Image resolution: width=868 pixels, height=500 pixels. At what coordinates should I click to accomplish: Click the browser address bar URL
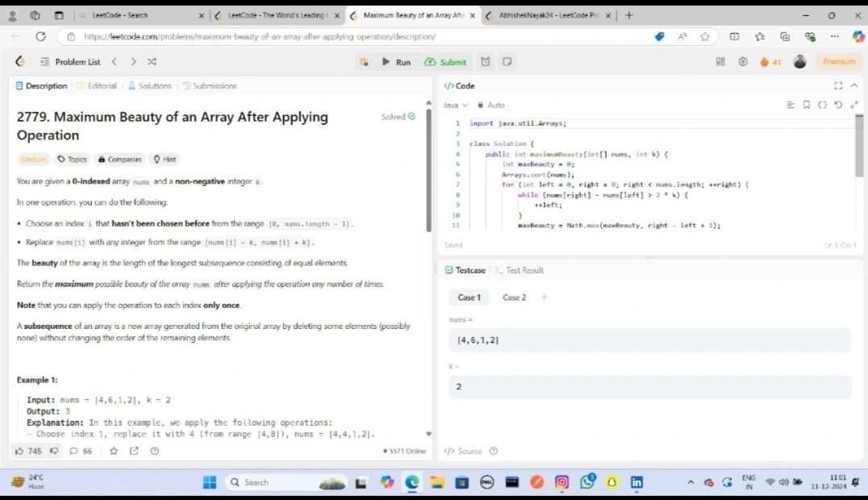click(x=261, y=36)
